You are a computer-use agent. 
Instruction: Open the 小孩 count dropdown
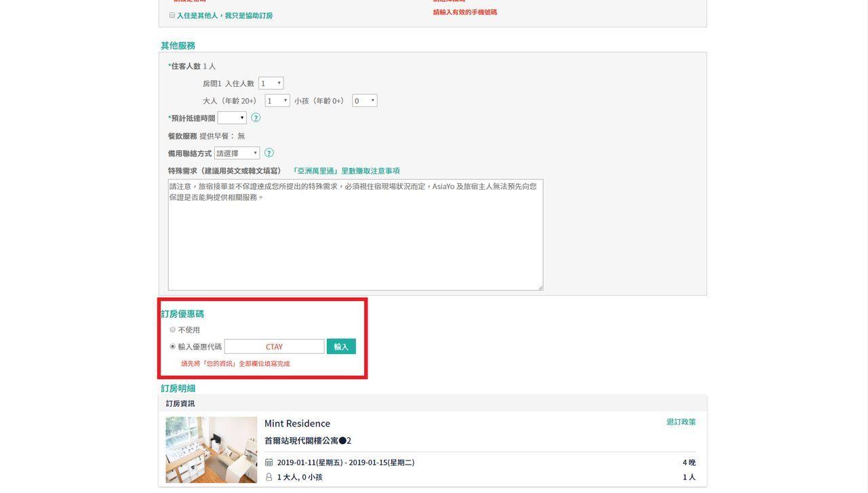[x=364, y=101]
